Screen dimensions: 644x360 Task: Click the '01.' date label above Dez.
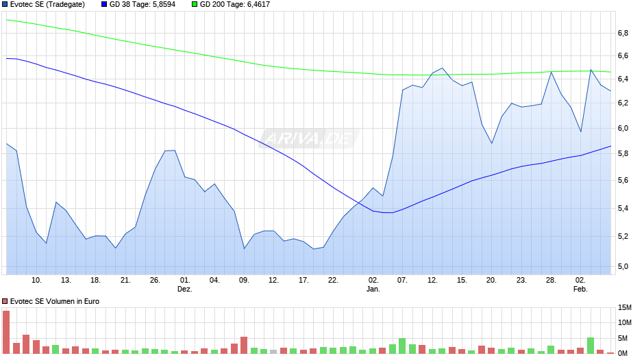coord(185,280)
